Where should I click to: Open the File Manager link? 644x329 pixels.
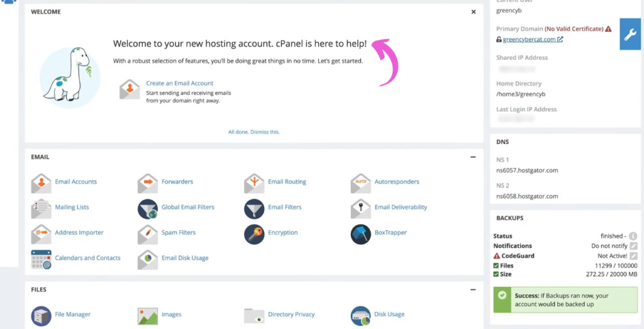coord(73,314)
